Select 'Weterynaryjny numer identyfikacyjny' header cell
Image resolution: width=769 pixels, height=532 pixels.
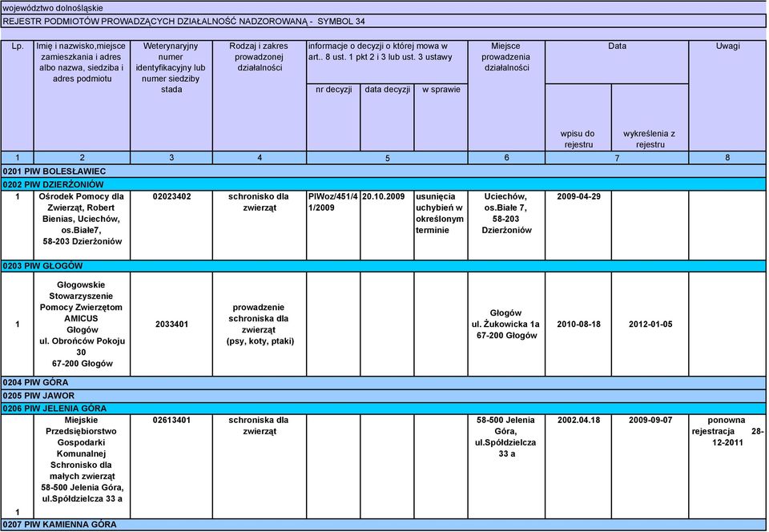coord(171,95)
